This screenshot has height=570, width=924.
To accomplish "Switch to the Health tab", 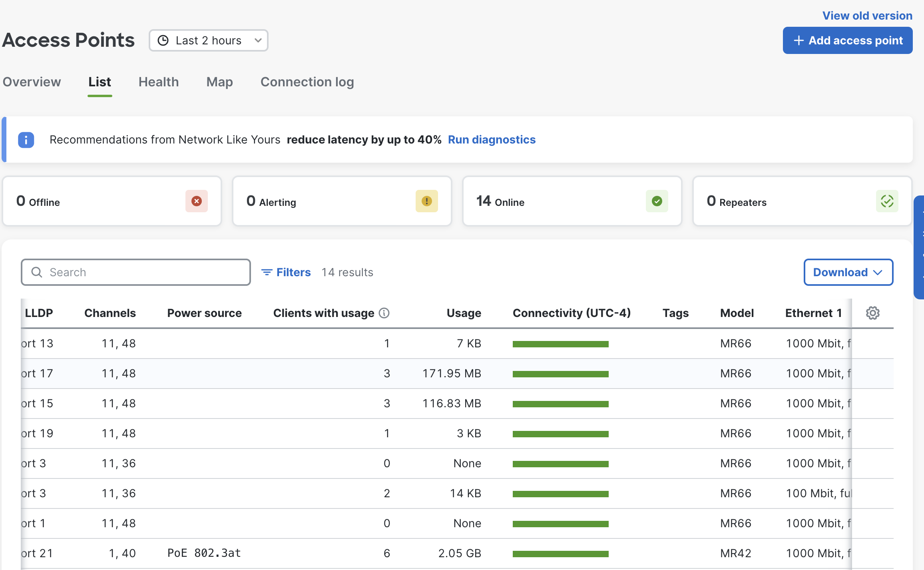I will coord(159,82).
